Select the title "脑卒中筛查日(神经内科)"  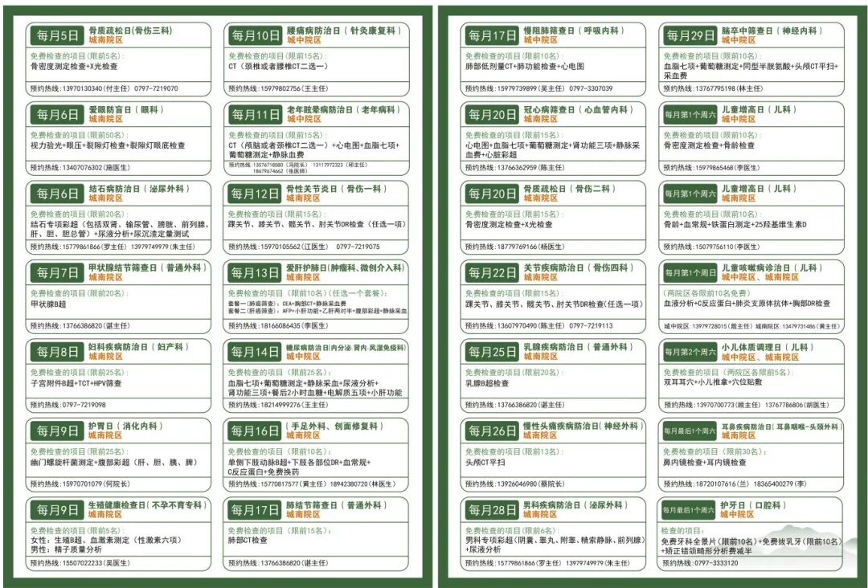point(772,31)
